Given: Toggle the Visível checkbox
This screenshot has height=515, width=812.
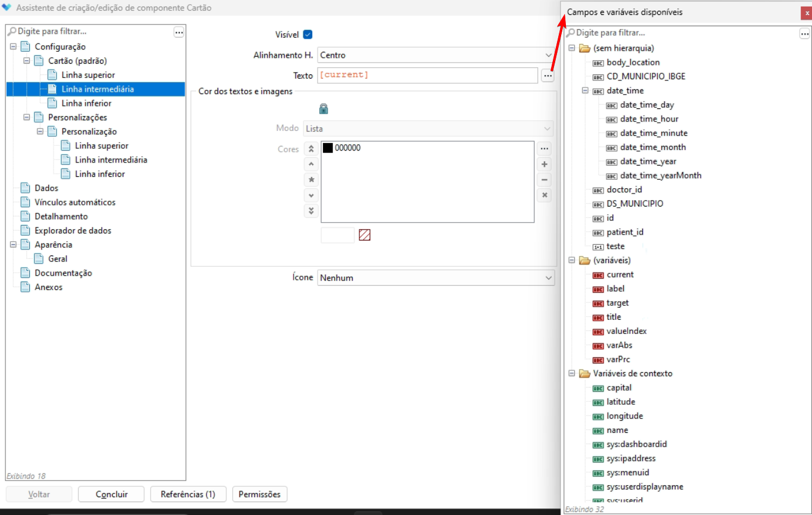Looking at the screenshot, I should [308, 35].
